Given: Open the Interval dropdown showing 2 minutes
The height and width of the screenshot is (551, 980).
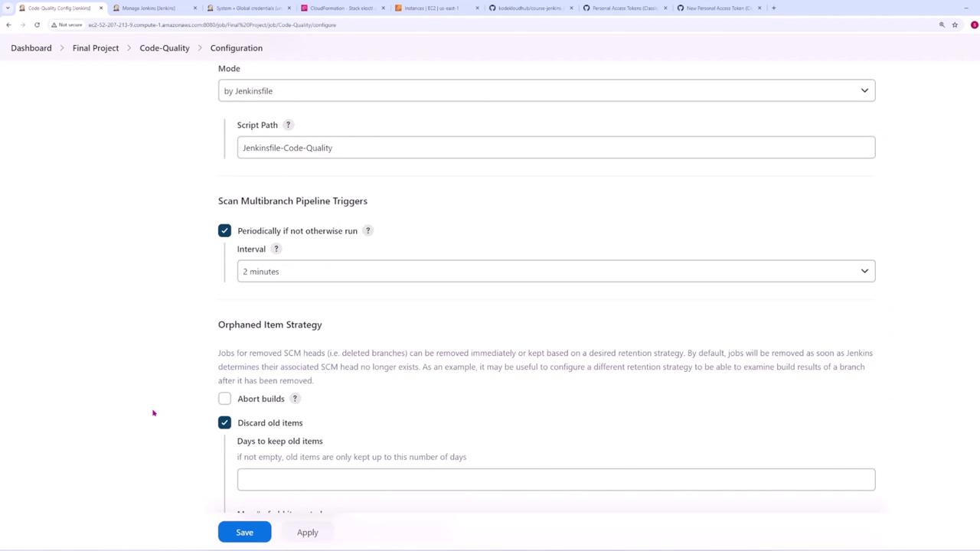Looking at the screenshot, I should 556,271.
